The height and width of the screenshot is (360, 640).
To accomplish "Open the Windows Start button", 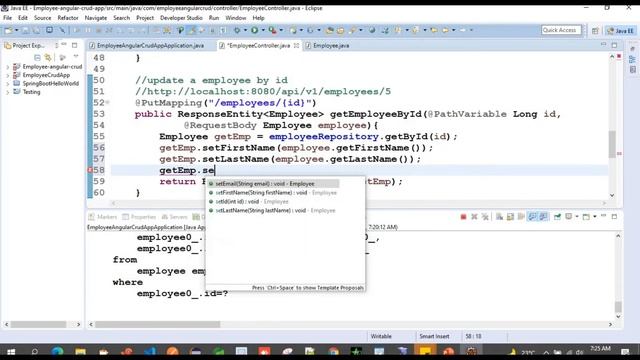I will click(11, 351).
